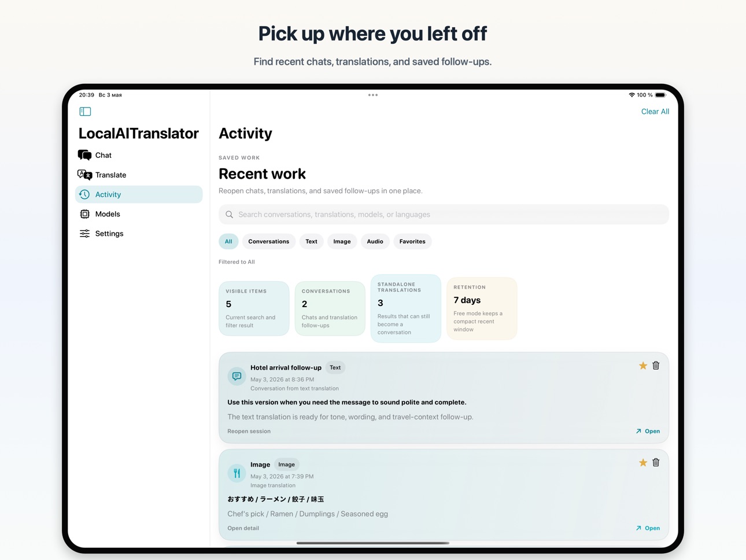Viewport: 746px width, 560px height.
Task: Click the Image tag on the Image card
Action: [286, 465]
